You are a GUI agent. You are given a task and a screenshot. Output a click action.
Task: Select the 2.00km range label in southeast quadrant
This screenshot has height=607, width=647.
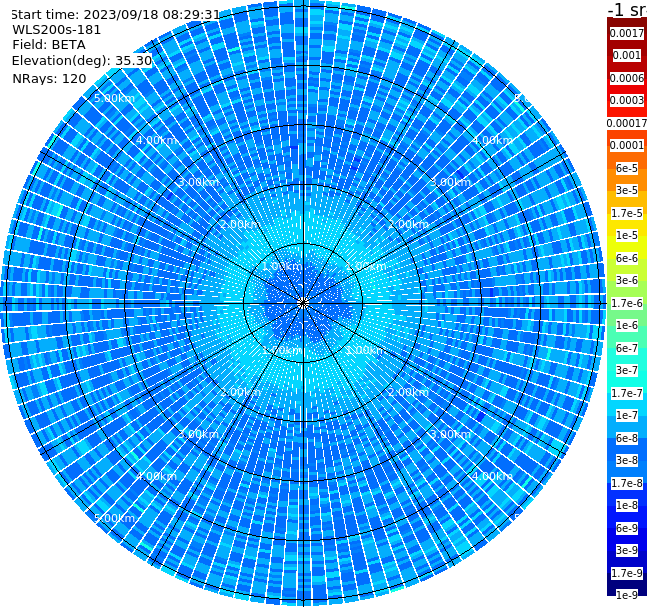point(408,392)
